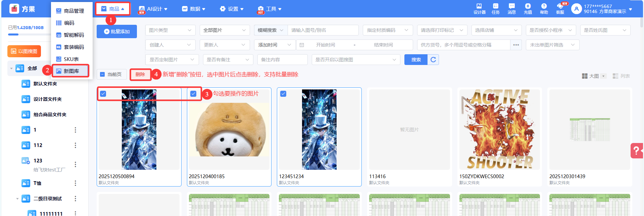This screenshot has height=216, width=644.
Task: Open the 任务 tasks icon
Action: click(496, 9)
